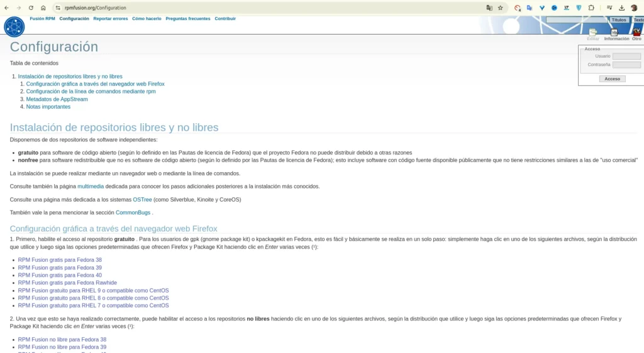Click the address bar showing rpmfusion.org/Configuration

click(271, 8)
